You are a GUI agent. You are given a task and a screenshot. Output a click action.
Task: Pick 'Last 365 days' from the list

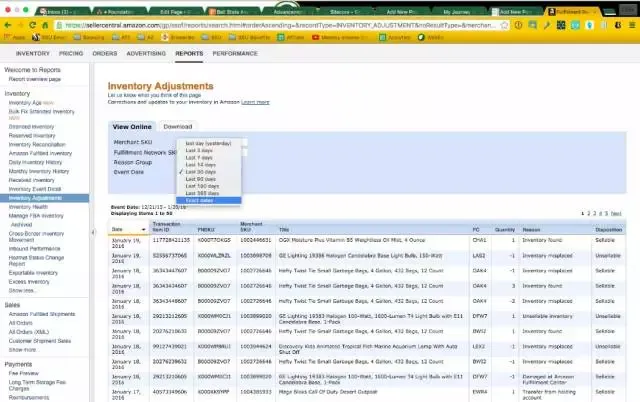(x=202, y=193)
